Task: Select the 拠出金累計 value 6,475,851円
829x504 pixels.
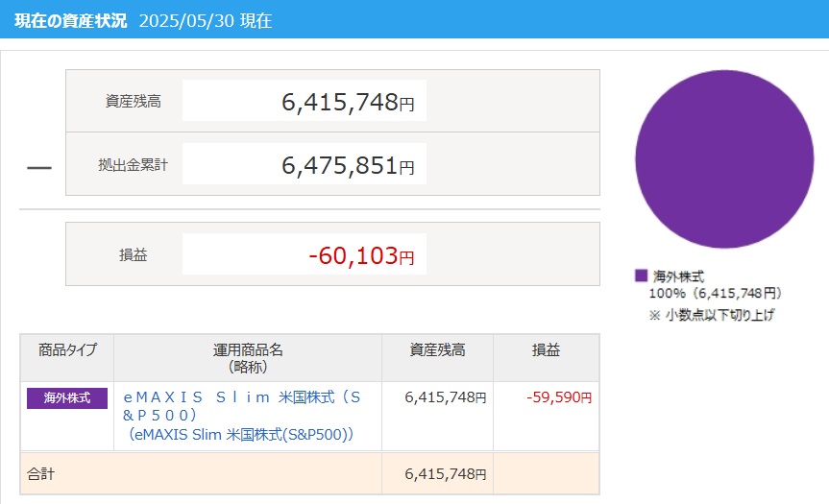Action: 348,165
